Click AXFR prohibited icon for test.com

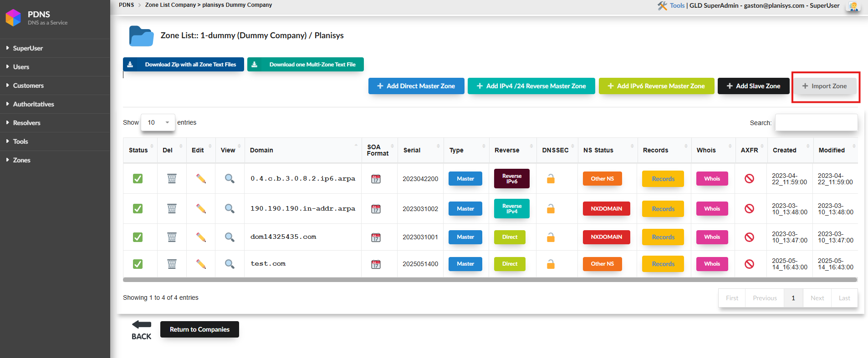click(749, 264)
